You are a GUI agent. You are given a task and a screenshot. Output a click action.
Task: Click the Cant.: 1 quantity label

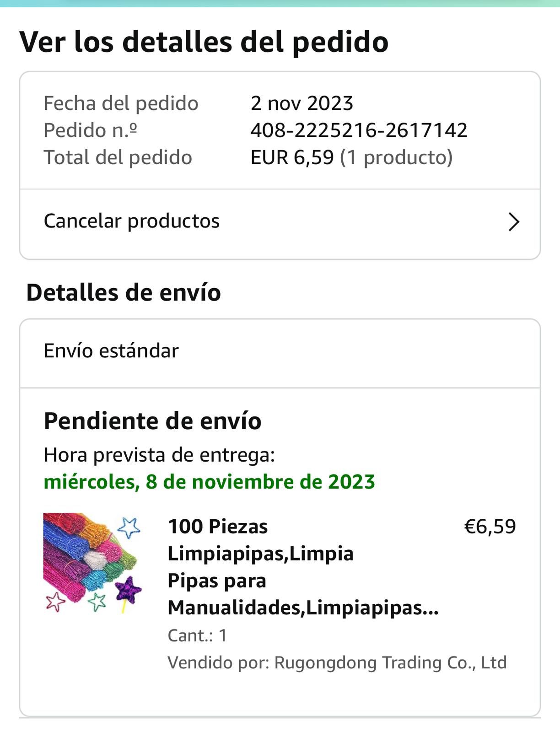pos(197,635)
